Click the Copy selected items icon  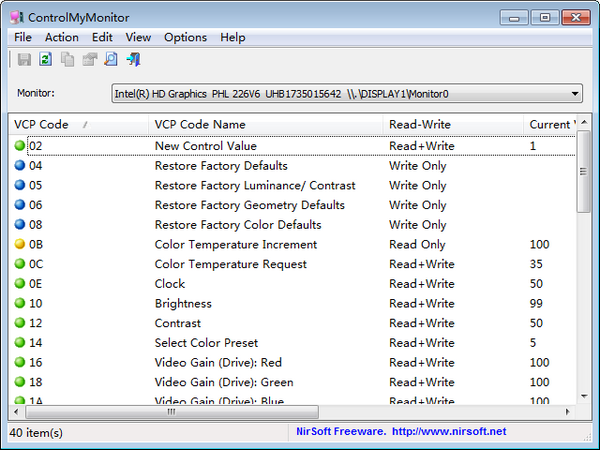pos(67,60)
